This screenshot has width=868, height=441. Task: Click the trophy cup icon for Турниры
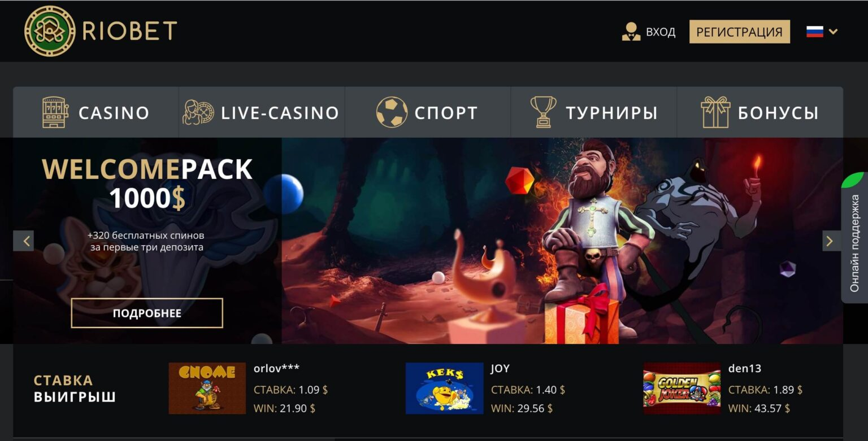543,112
